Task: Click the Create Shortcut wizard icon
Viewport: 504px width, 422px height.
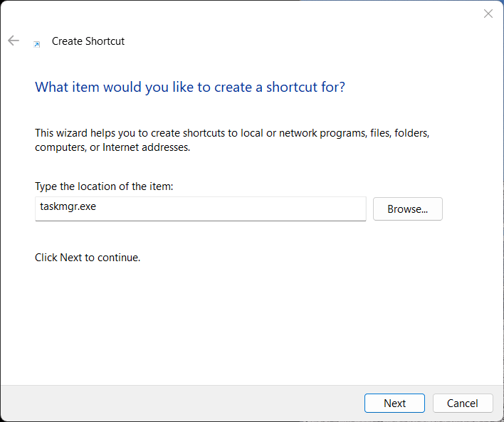Action: (x=36, y=44)
